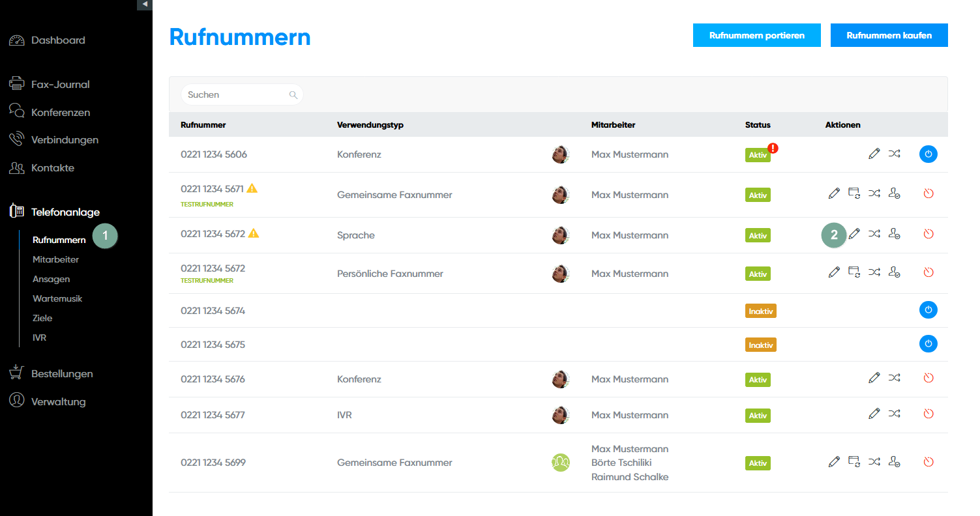This screenshot has height=516, width=980.
Task: Click the search magnifier icon in Suchen box
Action: tap(293, 95)
